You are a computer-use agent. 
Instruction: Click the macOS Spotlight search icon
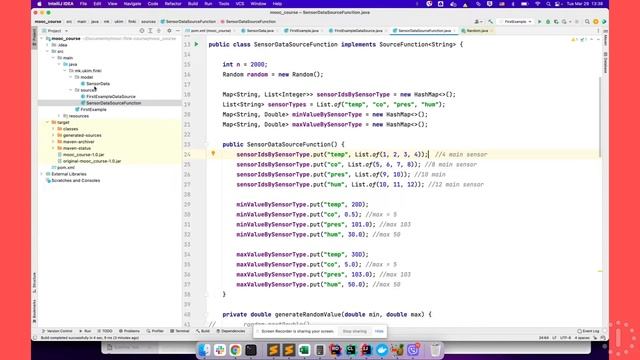pyautogui.click(x=548, y=4)
